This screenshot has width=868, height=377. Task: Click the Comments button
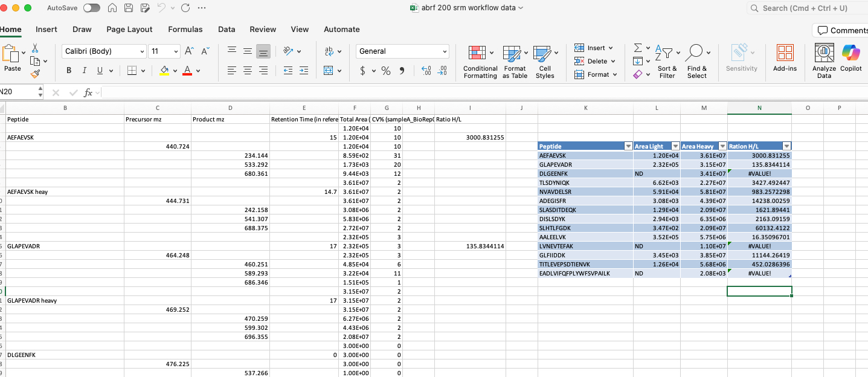pos(842,30)
